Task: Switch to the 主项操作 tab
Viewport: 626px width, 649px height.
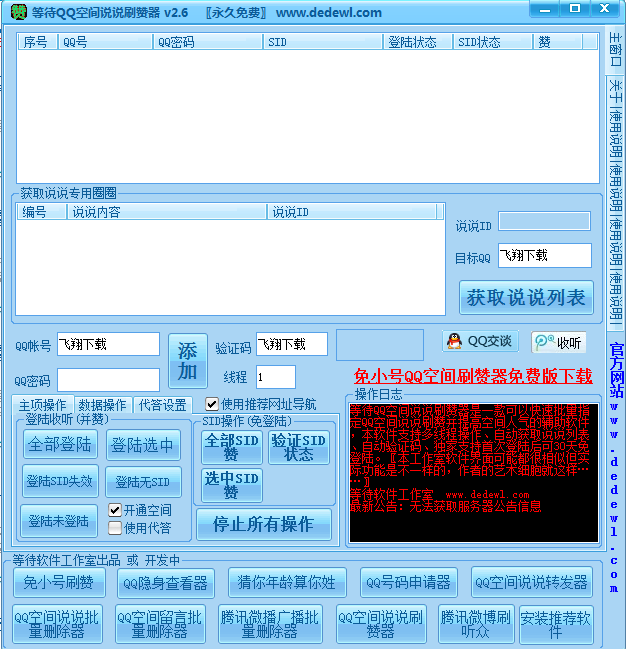Action: point(43,404)
